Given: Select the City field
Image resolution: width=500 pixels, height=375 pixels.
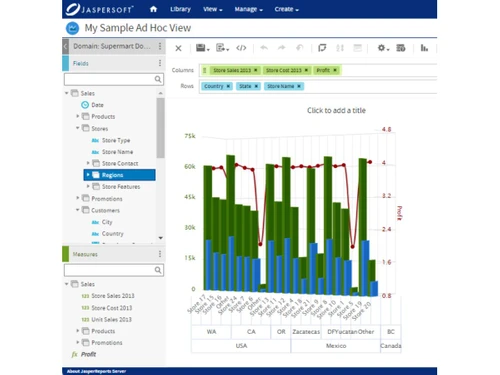Looking at the screenshot, I should pos(107,222).
